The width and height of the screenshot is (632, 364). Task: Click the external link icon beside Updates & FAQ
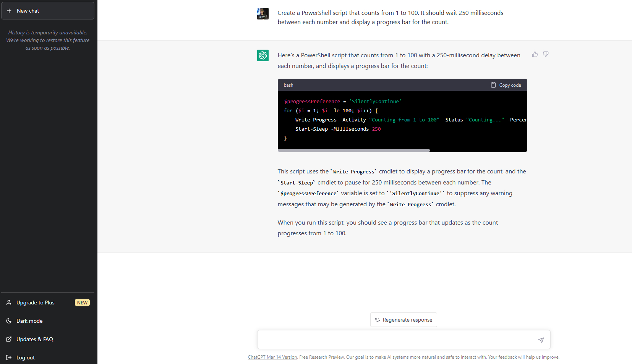point(9,339)
